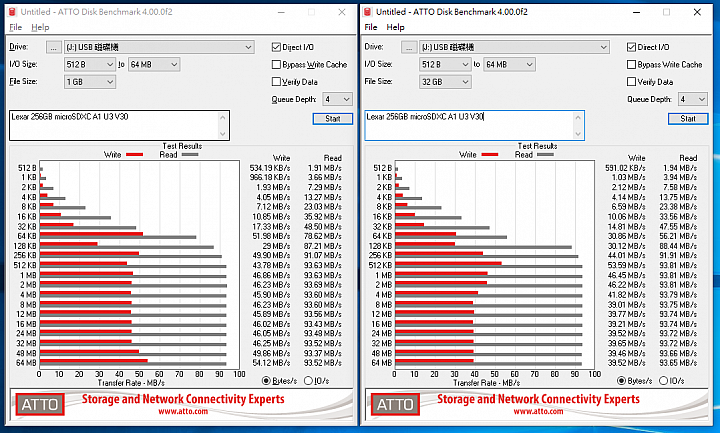Open 1 GB File Size dropdown
This screenshot has height=433, width=720.
pyautogui.click(x=90, y=82)
